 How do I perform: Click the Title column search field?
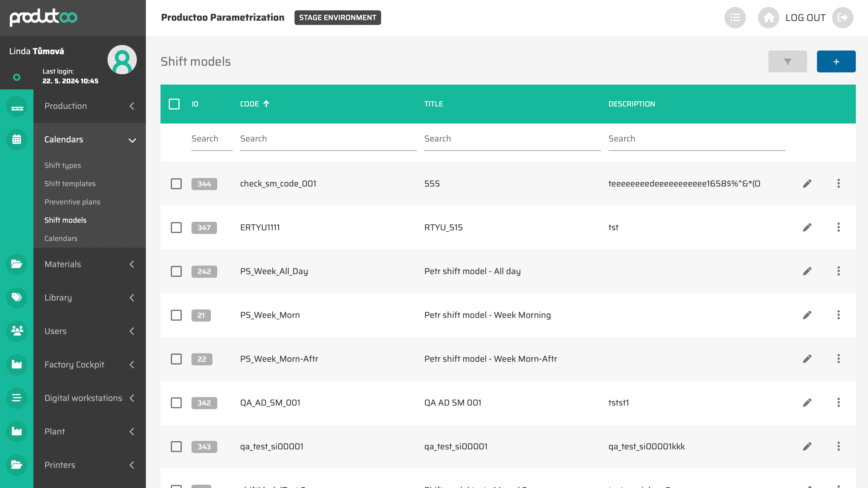click(512, 139)
